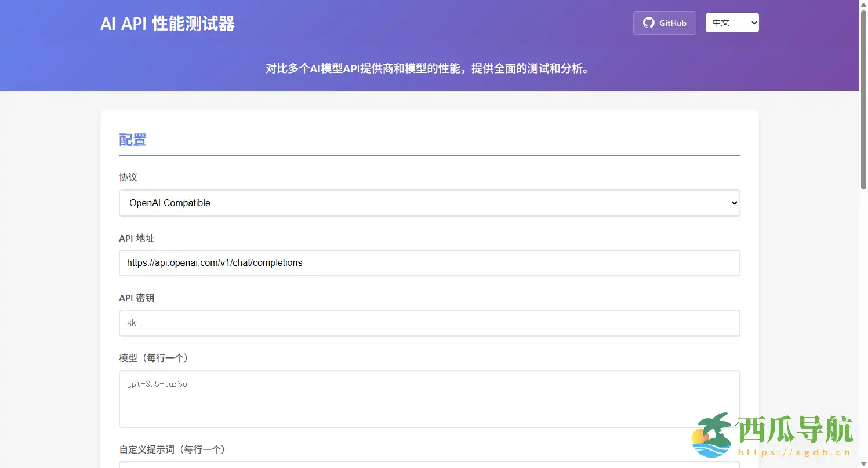Click the AI API 性能测试器 page title
Screen dimensions: 868x468
(168, 24)
